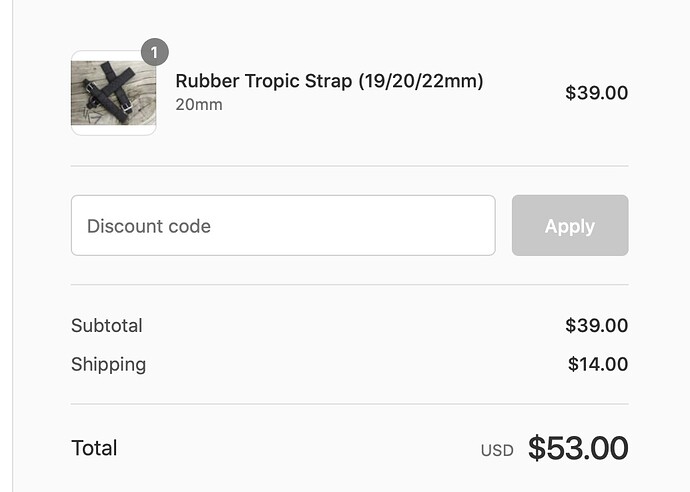
Task: Select the Rubber Tropic Strap product title
Action: tap(329, 81)
